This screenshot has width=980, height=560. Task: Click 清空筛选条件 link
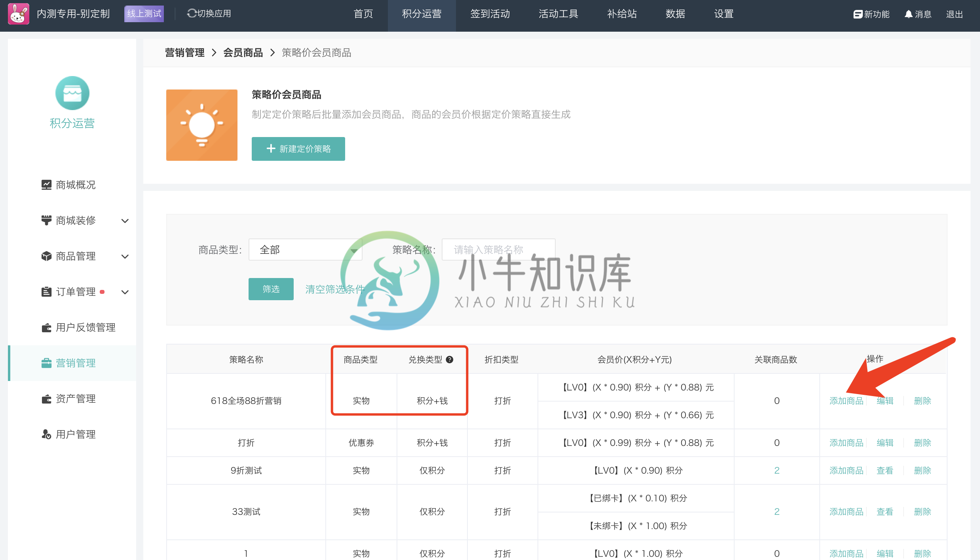(335, 289)
